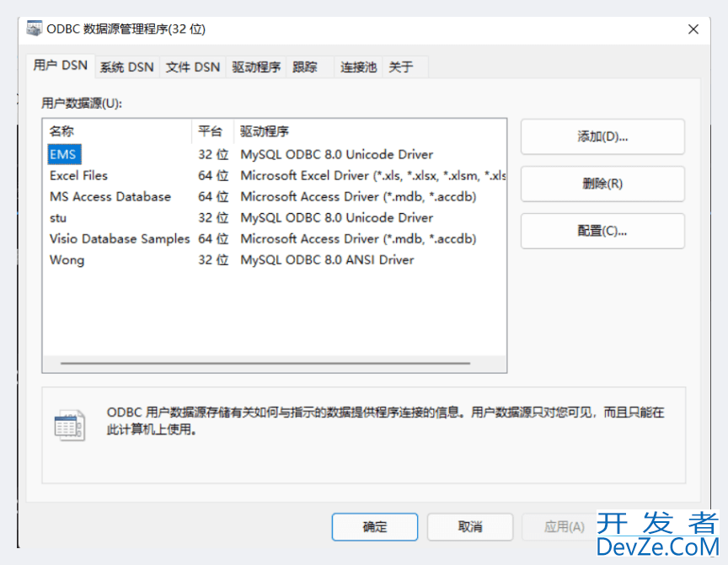Open the 系统 DSN tab
The width and height of the screenshot is (728, 565).
(126, 67)
